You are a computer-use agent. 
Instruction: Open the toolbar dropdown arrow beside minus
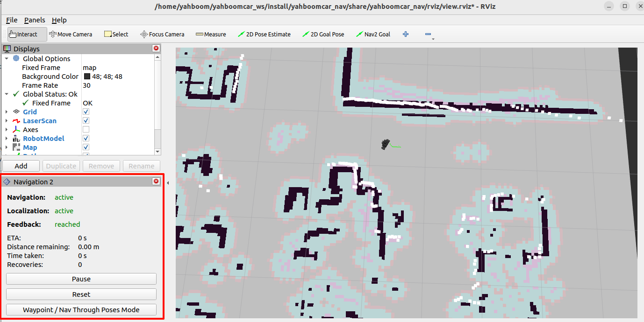[433, 39]
